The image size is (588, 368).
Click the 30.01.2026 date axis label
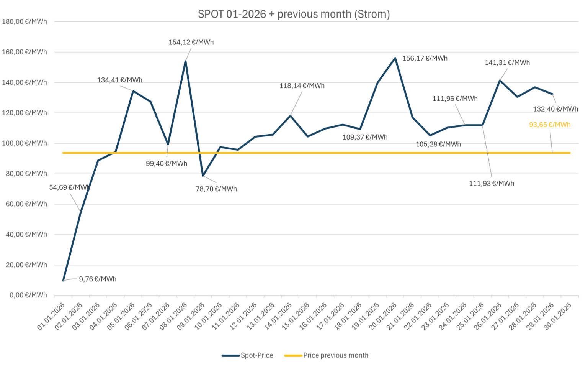tap(558, 317)
